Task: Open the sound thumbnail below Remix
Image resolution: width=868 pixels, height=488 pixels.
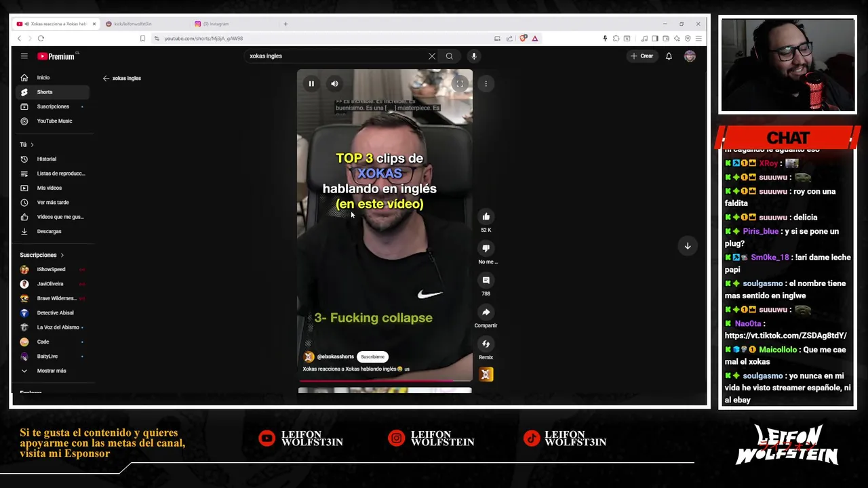Action: (486, 374)
